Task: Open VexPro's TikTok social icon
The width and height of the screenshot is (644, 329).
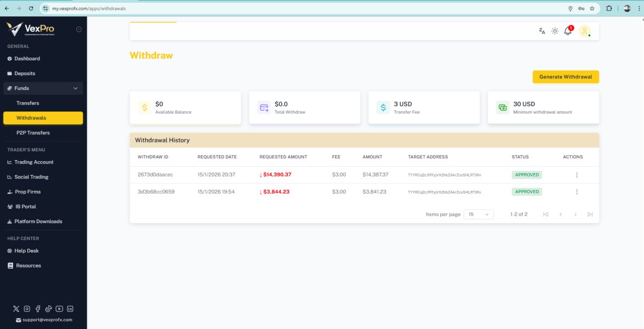Action: click(48, 309)
